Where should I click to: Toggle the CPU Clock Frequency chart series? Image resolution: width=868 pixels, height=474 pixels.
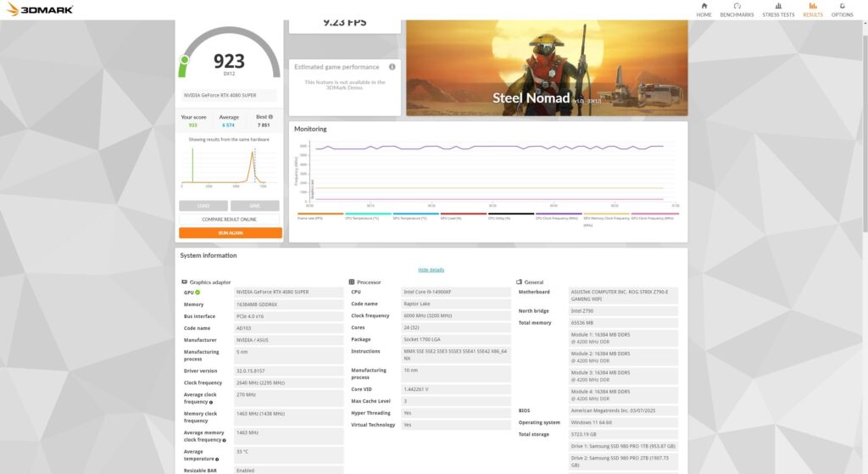(559, 216)
